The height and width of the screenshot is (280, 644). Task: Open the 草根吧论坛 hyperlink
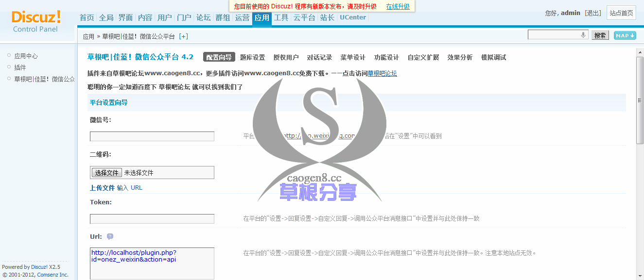tap(382, 74)
